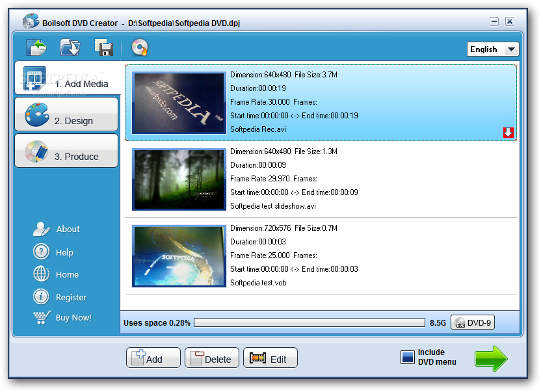Click Frame Rate:30.000 text

(260, 102)
